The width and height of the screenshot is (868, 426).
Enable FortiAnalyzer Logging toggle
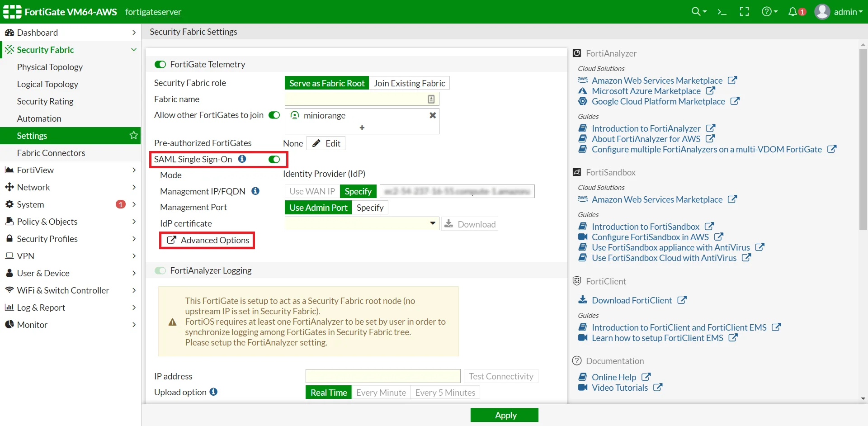point(160,270)
